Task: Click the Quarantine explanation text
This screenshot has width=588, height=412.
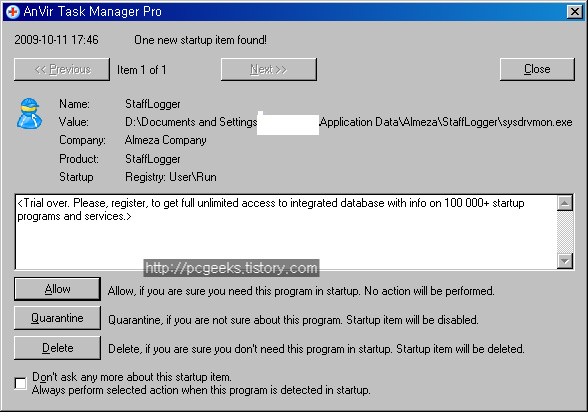Action: (x=293, y=320)
